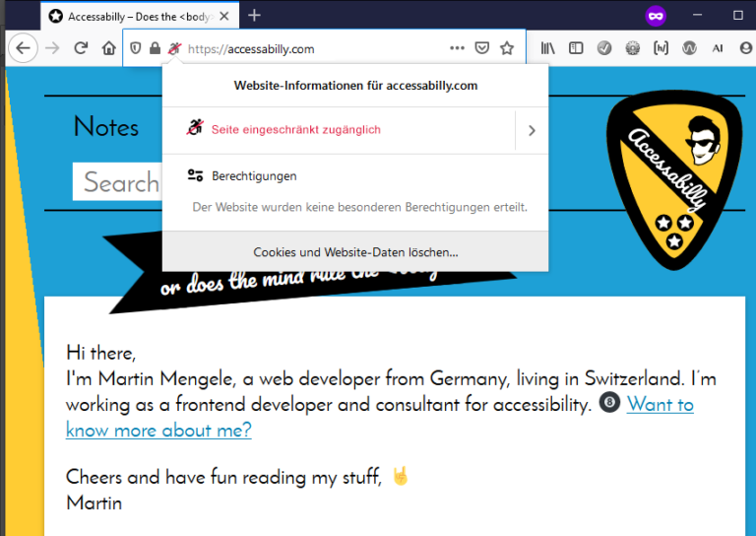Click the purple private browsing mask icon

click(656, 17)
